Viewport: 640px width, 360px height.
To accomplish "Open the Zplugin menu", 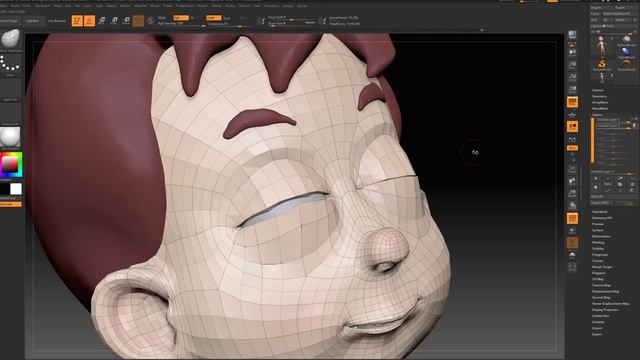I will [x=288, y=6].
